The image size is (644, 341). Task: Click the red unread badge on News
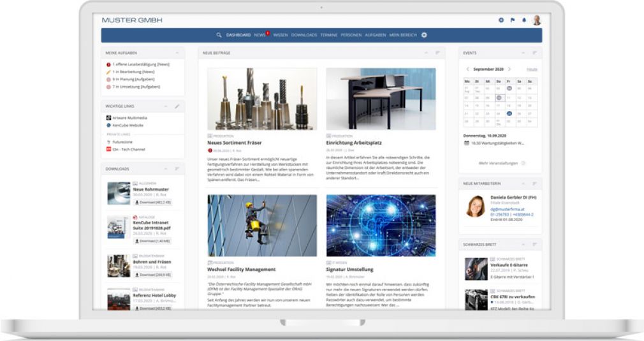pos(268,33)
